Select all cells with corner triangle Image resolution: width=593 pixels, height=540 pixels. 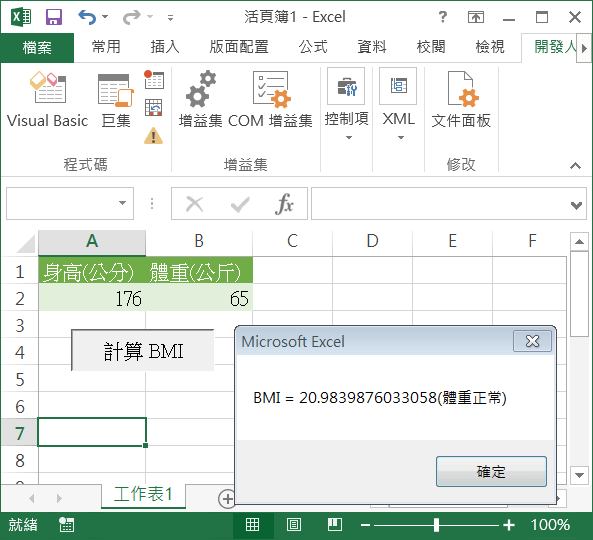[x=26, y=244]
